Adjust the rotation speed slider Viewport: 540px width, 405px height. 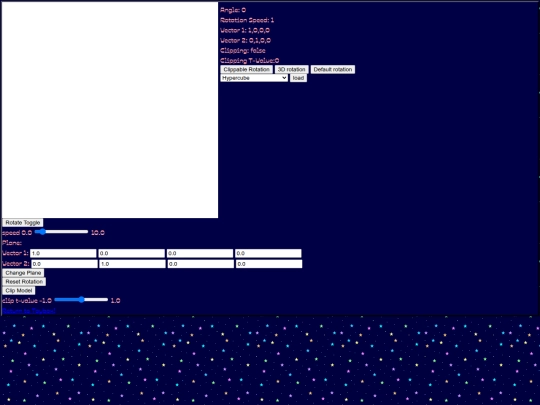[61, 232]
